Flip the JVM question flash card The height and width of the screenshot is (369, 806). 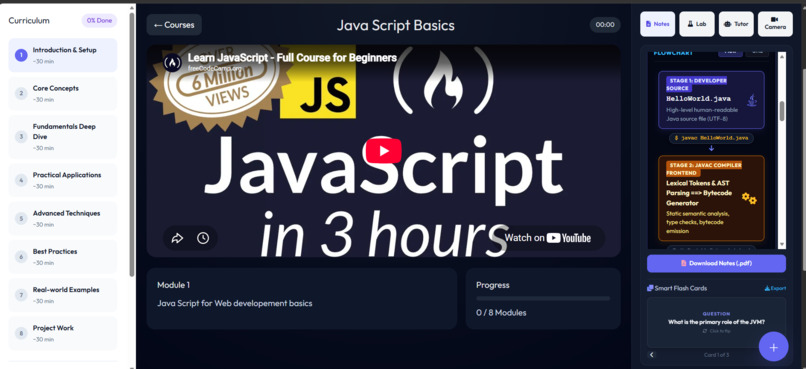[716, 322]
